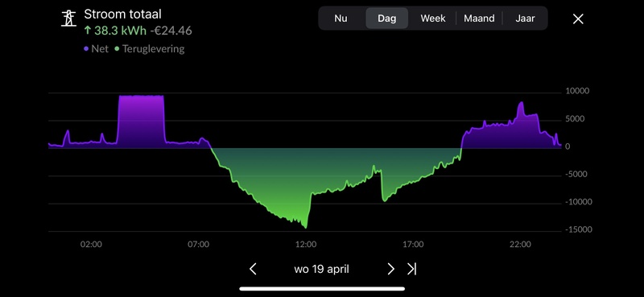Open the Maand tab
The height and width of the screenshot is (297, 644).
[479, 19]
